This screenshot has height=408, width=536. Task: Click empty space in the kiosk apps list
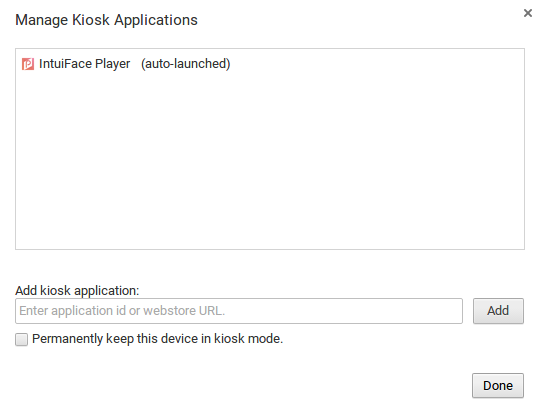pyautogui.click(x=270, y=161)
